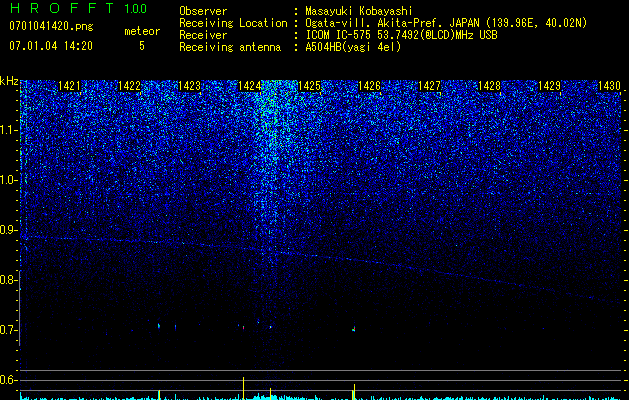This screenshot has height=400, width=629.
Task: Click the meteor label
Action: click(x=142, y=31)
